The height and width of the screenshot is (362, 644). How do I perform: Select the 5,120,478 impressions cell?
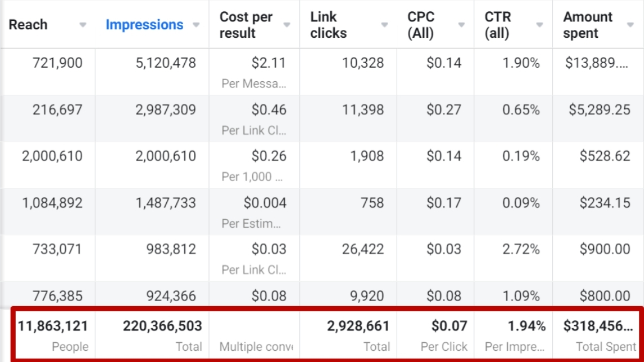(165, 63)
